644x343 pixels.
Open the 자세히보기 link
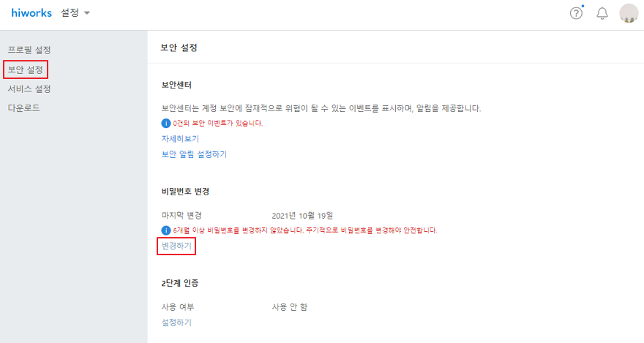click(x=180, y=139)
